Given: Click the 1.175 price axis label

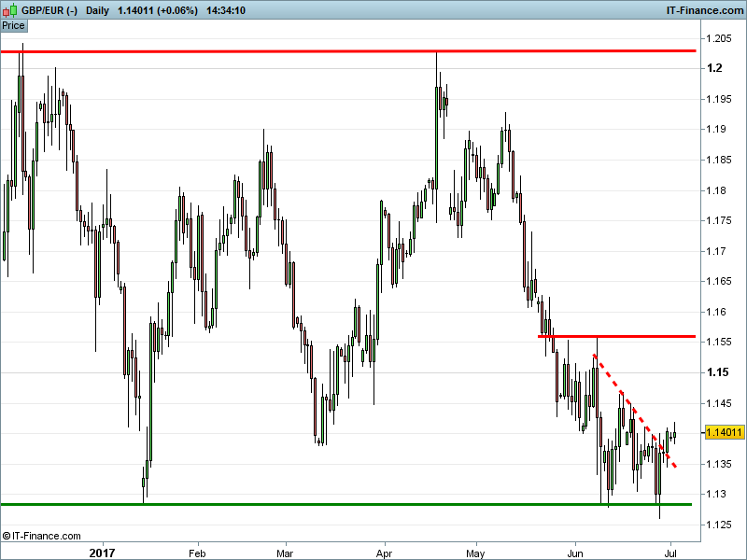Looking at the screenshot, I should click(x=718, y=220).
